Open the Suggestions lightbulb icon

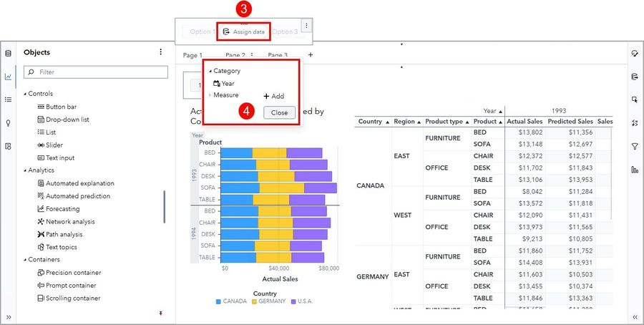point(8,123)
